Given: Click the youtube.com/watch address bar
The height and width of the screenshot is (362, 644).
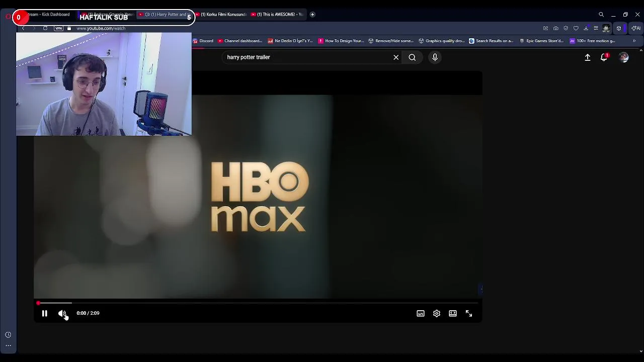Looking at the screenshot, I should point(101,28).
